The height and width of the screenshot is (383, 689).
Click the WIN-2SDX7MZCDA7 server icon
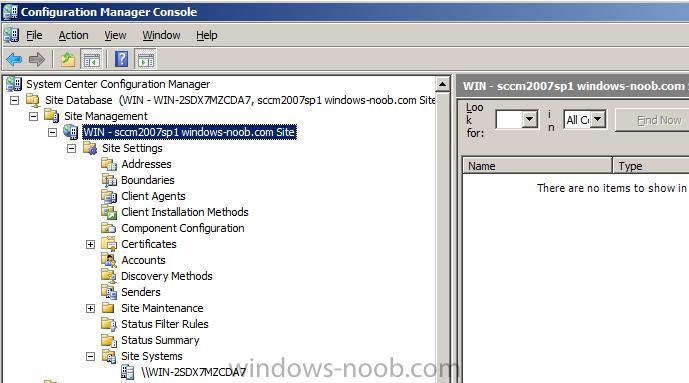tap(128, 372)
